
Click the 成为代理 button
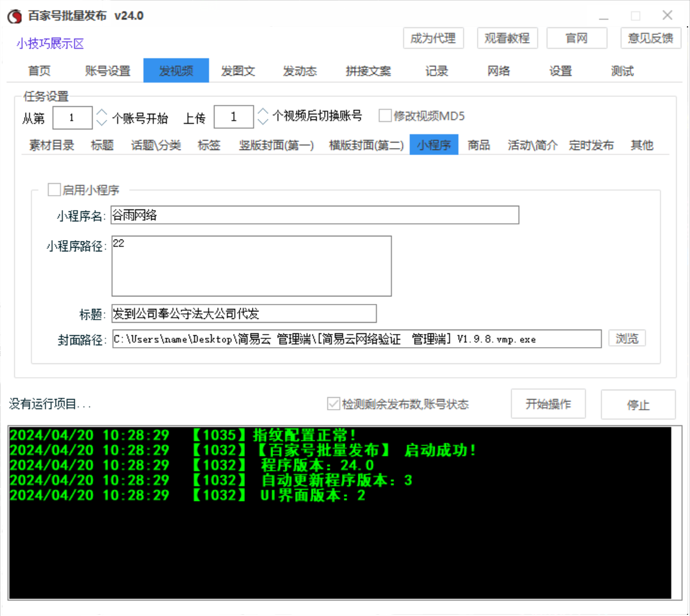point(433,38)
